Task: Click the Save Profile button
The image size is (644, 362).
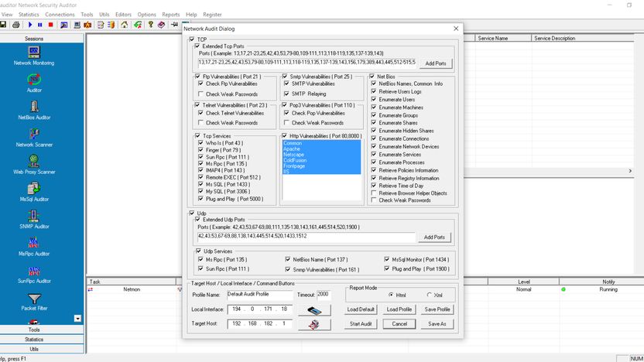Action: (x=437, y=309)
